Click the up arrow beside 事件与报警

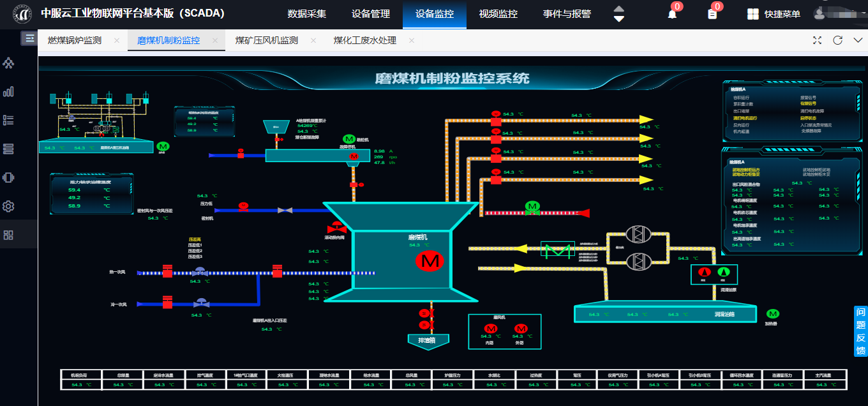pos(618,9)
